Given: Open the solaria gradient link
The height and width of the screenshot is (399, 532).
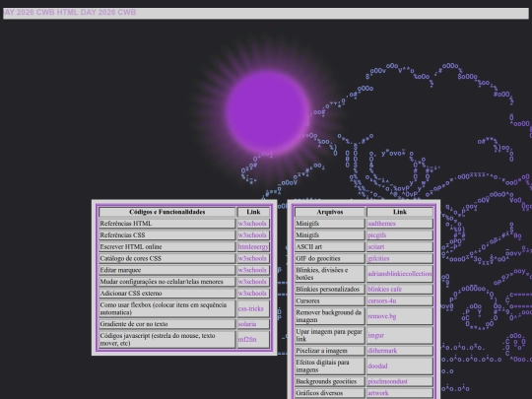Looking at the screenshot, I should 247,324.
